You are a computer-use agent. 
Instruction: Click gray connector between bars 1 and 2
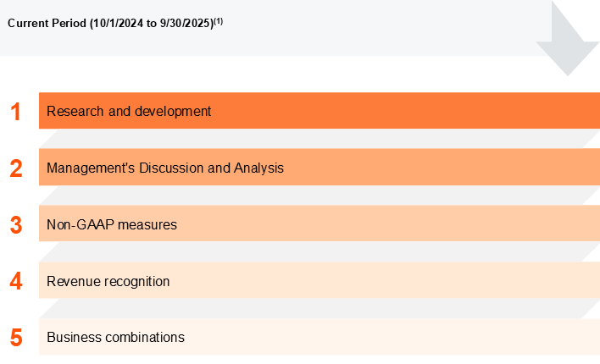tap(319, 139)
